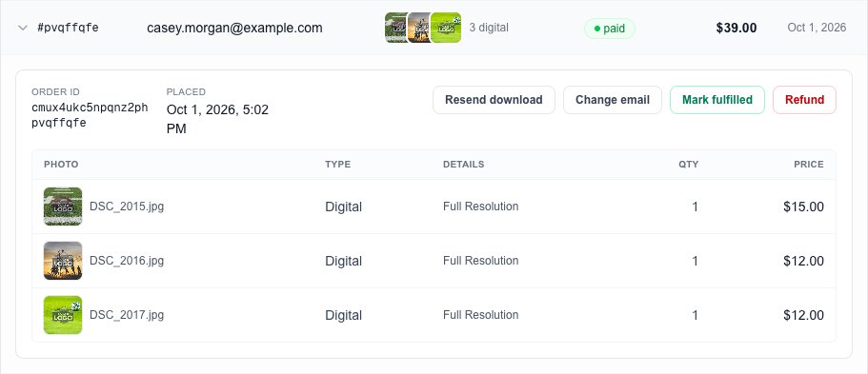Click the PHOTO column header
868x374 pixels.
click(61, 165)
